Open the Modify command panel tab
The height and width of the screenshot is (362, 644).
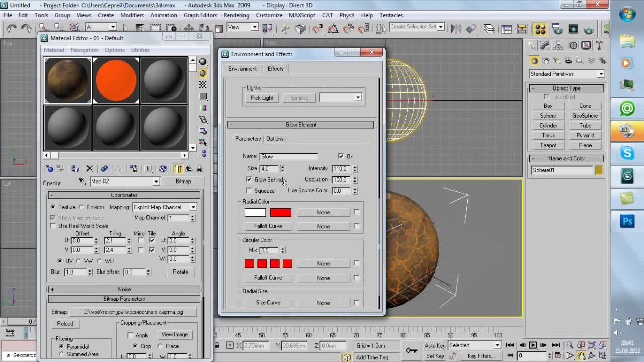[546, 46]
